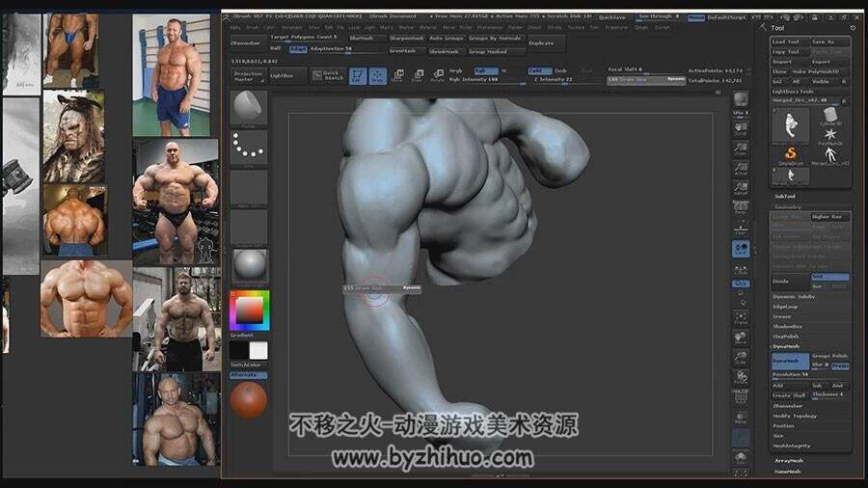The image size is (868, 488).
Task: Expand Dynamic Subdiv section
Action: coord(794,297)
